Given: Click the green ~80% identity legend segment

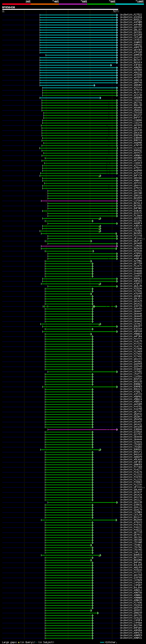Looking at the screenshot, I should 101,4.
